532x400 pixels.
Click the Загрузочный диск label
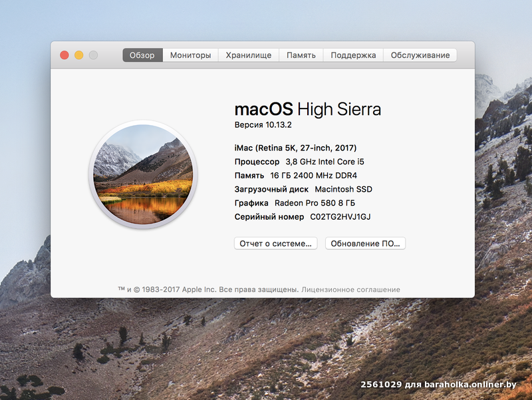(x=271, y=190)
